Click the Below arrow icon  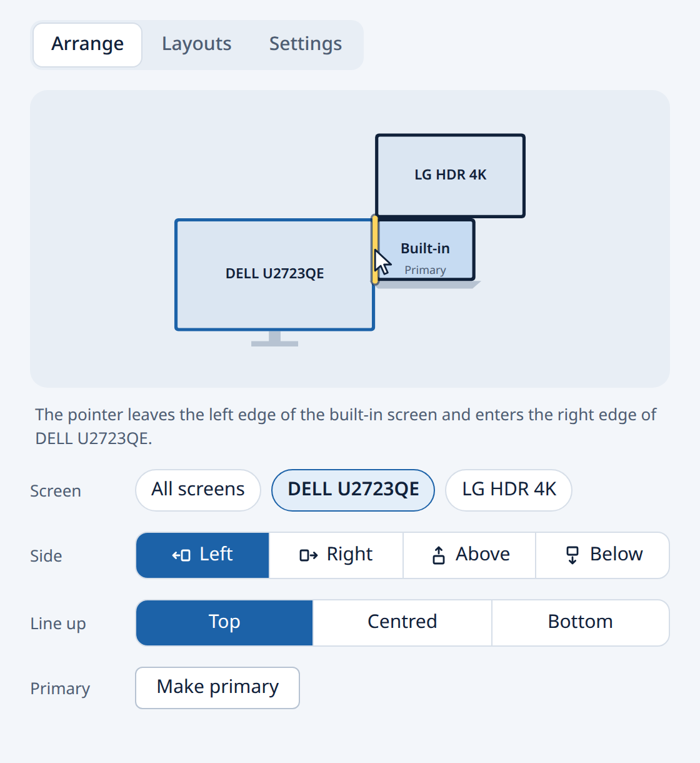tap(572, 555)
